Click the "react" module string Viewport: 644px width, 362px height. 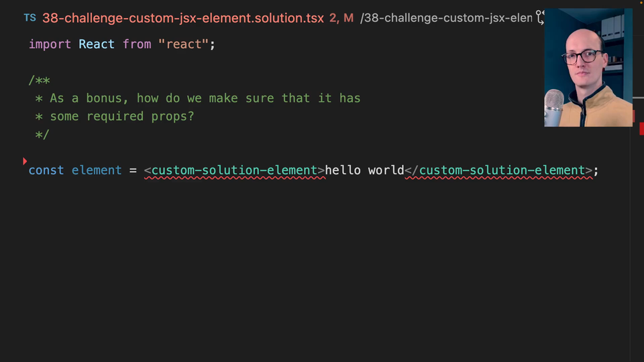coord(183,44)
